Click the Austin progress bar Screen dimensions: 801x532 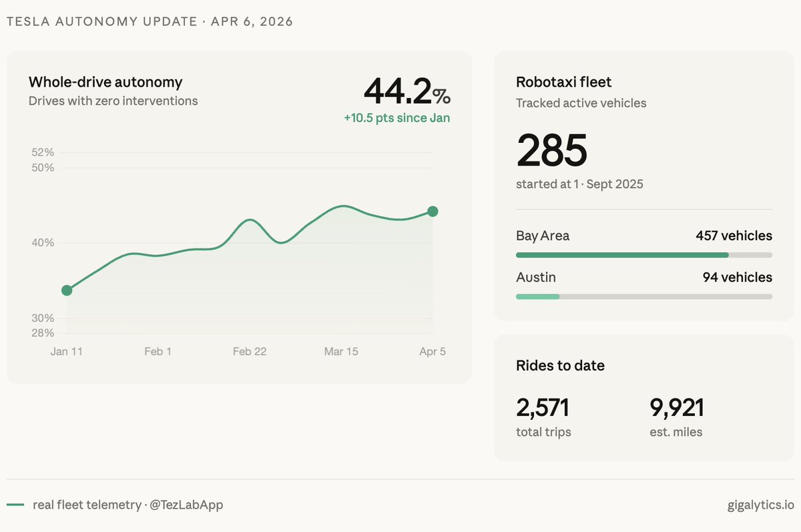tap(644, 296)
